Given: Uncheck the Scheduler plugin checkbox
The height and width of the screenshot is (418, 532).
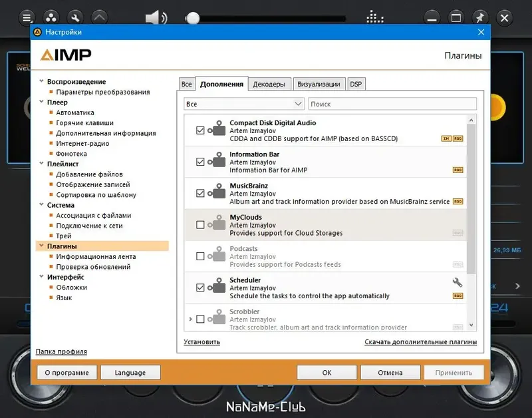Looking at the screenshot, I should click(x=200, y=288).
